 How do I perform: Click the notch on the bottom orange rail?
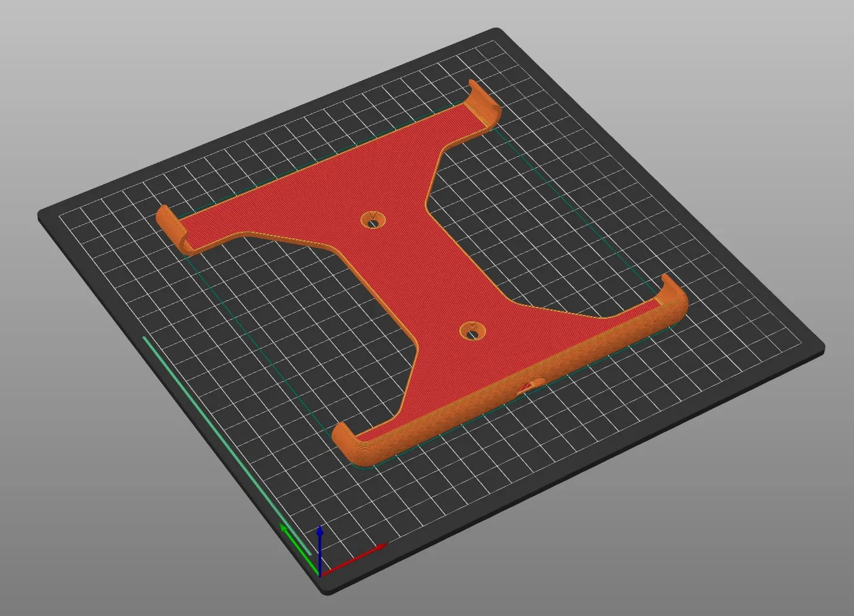[x=532, y=385]
